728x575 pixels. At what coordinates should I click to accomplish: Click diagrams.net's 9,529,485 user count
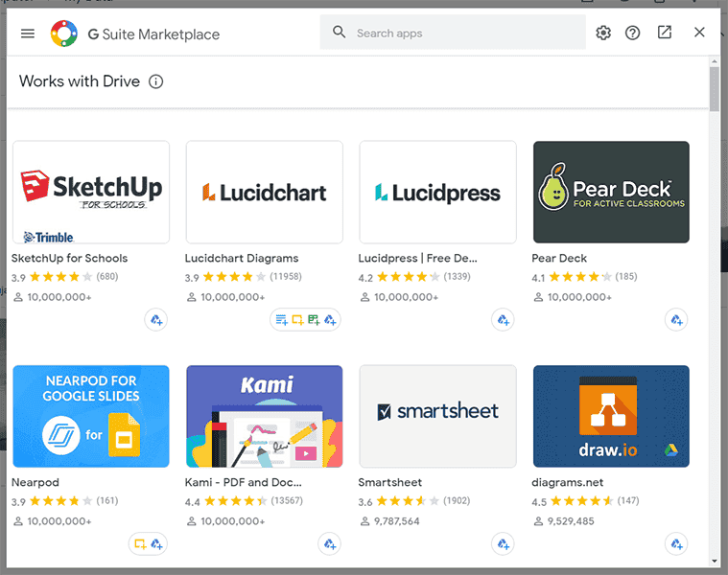[570, 521]
